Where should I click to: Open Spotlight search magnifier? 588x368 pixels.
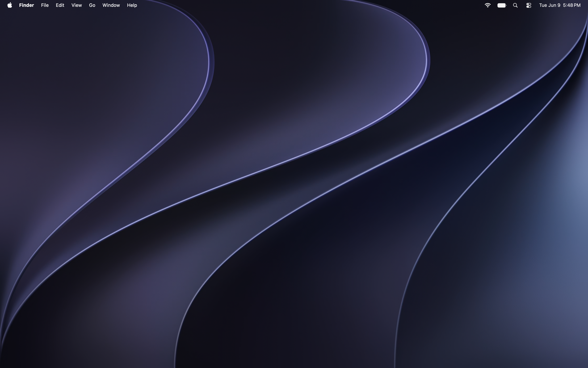[515, 5]
